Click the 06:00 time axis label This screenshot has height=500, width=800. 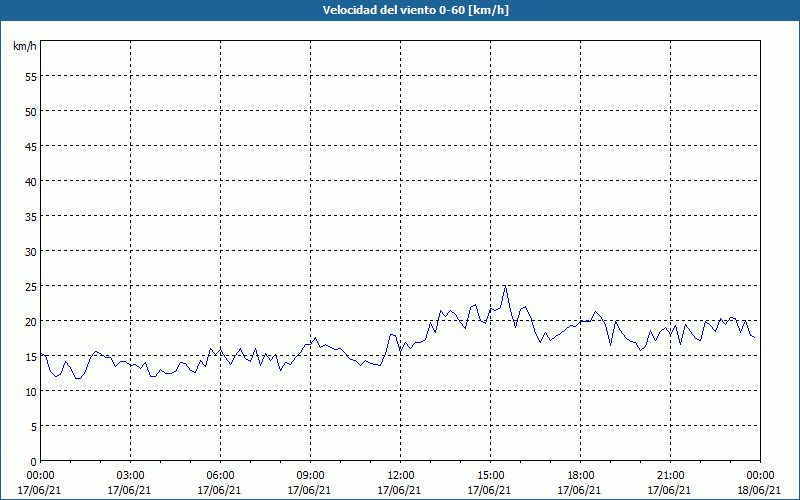[220, 476]
